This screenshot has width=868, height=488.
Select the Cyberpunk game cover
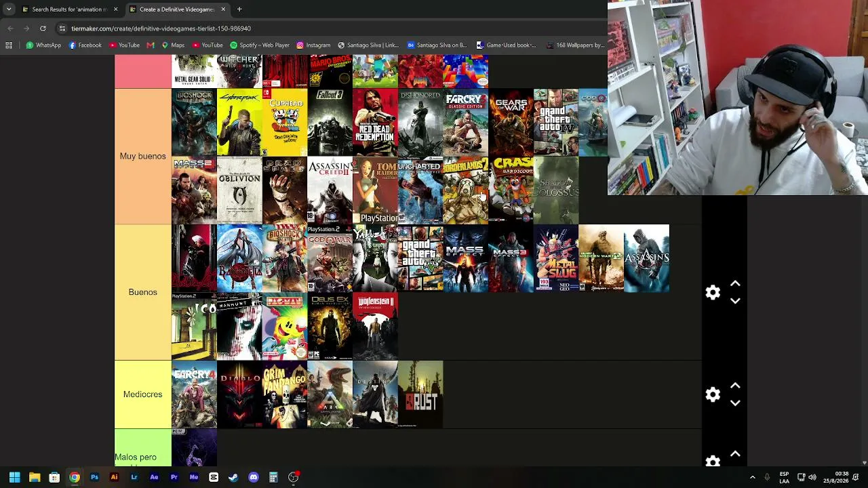[239, 123]
